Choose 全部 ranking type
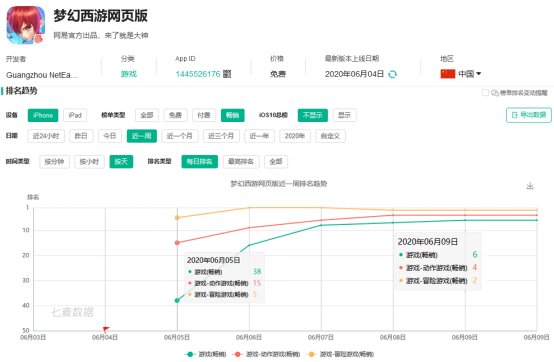 click(x=276, y=162)
